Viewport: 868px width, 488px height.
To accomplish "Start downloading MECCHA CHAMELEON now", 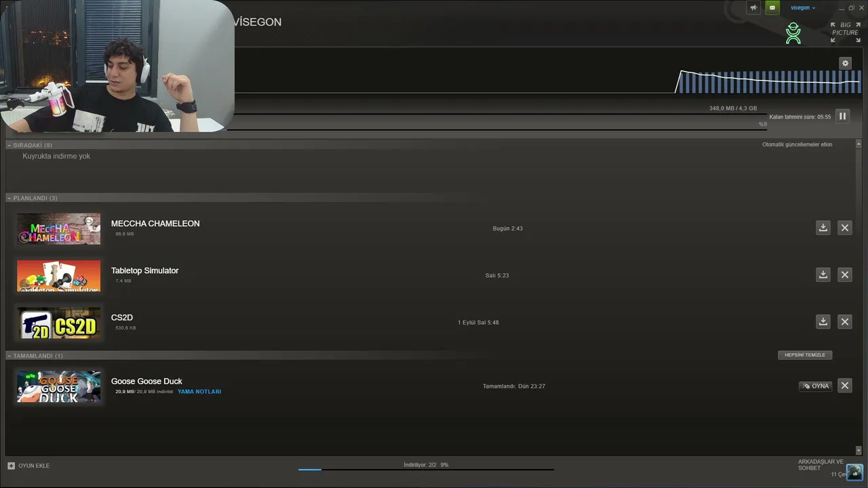I will click(x=823, y=228).
